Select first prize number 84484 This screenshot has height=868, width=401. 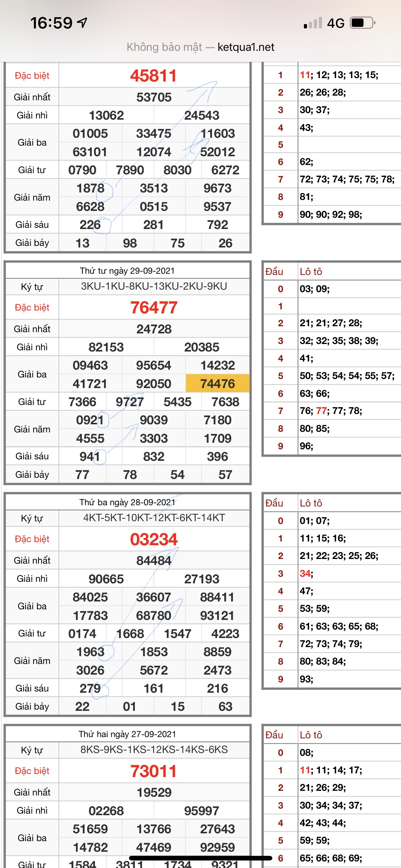pyautogui.click(x=154, y=561)
